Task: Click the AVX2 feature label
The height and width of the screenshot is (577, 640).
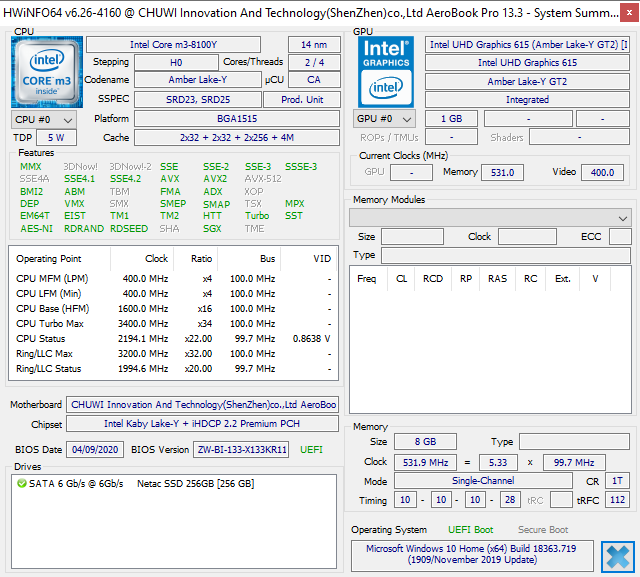Action: pos(215,179)
